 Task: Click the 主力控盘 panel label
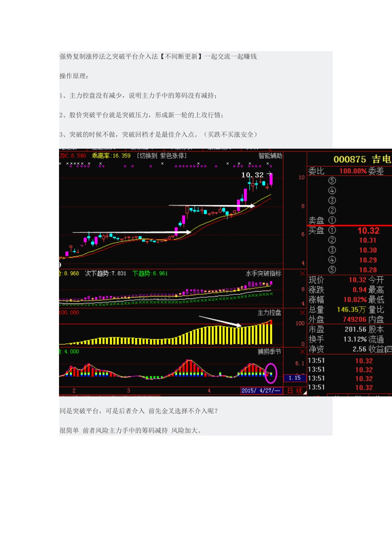pyautogui.click(x=269, y=313)
